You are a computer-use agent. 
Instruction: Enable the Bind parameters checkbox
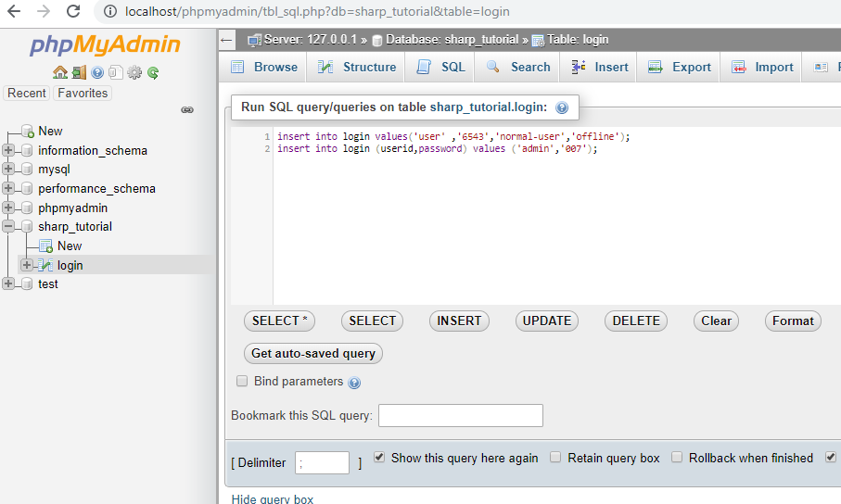pyautogui.click(x=242, y=381)
